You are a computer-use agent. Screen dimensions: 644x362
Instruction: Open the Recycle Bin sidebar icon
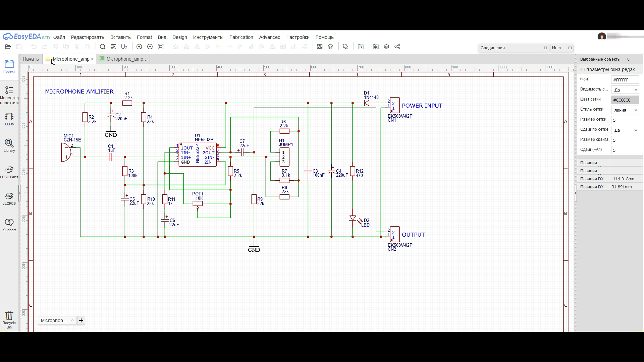click(9, 319)
